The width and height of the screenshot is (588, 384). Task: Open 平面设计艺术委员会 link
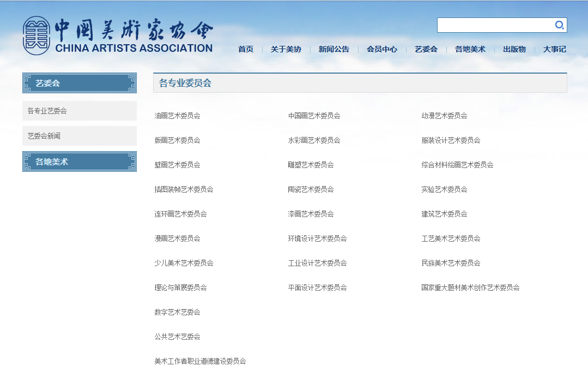(x=317, y=287)
